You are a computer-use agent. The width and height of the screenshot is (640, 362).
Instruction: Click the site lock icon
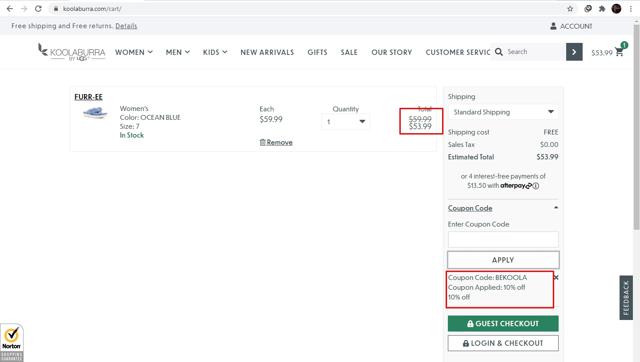click(x=56, y=9)
